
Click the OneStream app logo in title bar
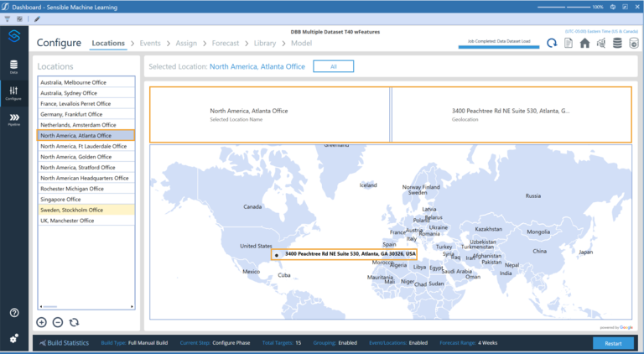pos(5,7)
